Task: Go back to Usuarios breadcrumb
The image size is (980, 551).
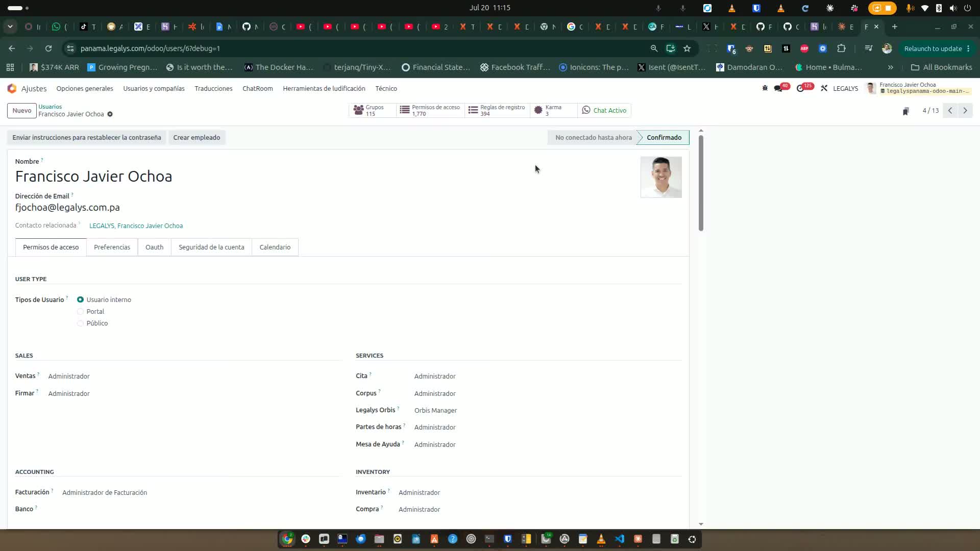Action: point(50,107)
